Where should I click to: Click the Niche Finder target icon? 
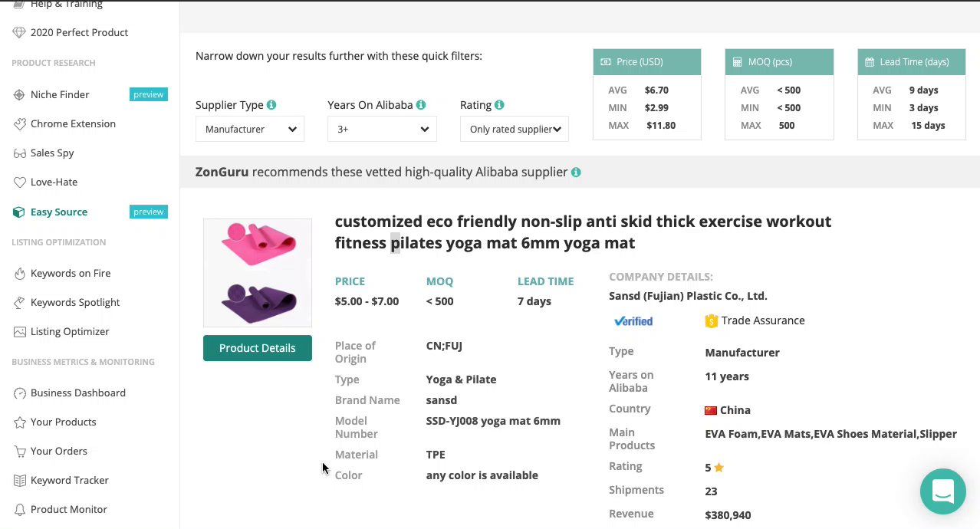tap(19, 94)
